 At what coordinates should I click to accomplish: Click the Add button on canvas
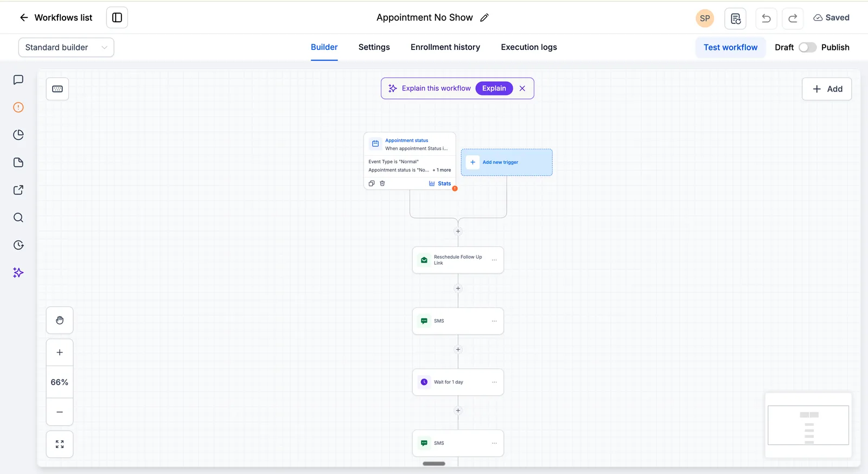tap(827, 89)
